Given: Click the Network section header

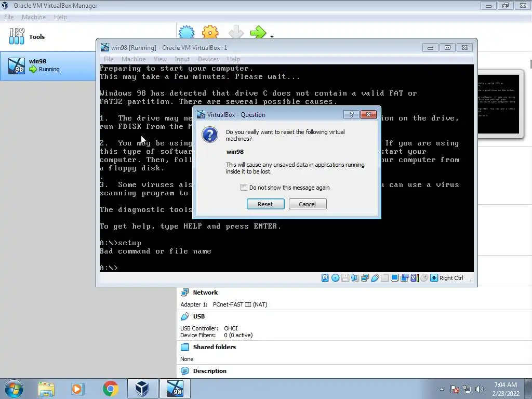Looking at the screenshot, I should click(x=205, y=292).
